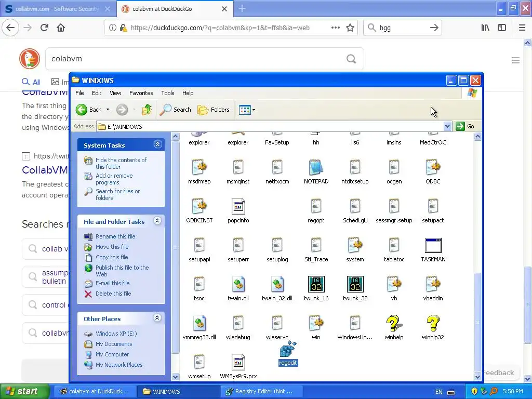Click Delete this file link

[113, 294]
